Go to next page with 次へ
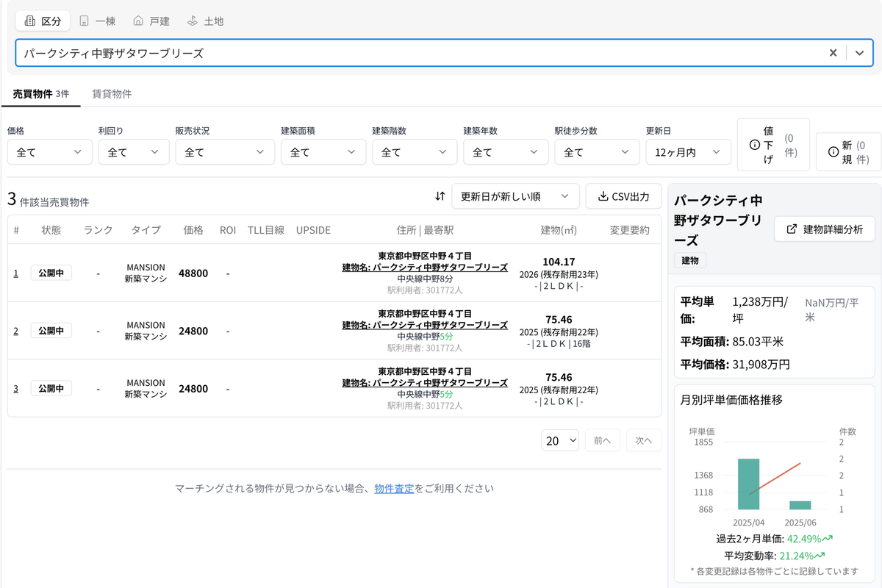Image resolution: width=882 pixels, height=588 pixels. [x=644, y=440]
